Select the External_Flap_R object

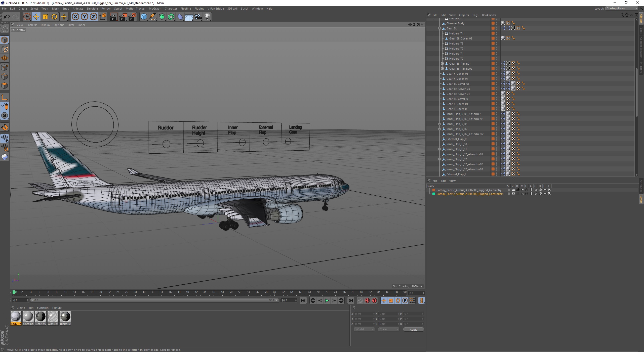tap(456, 139)
